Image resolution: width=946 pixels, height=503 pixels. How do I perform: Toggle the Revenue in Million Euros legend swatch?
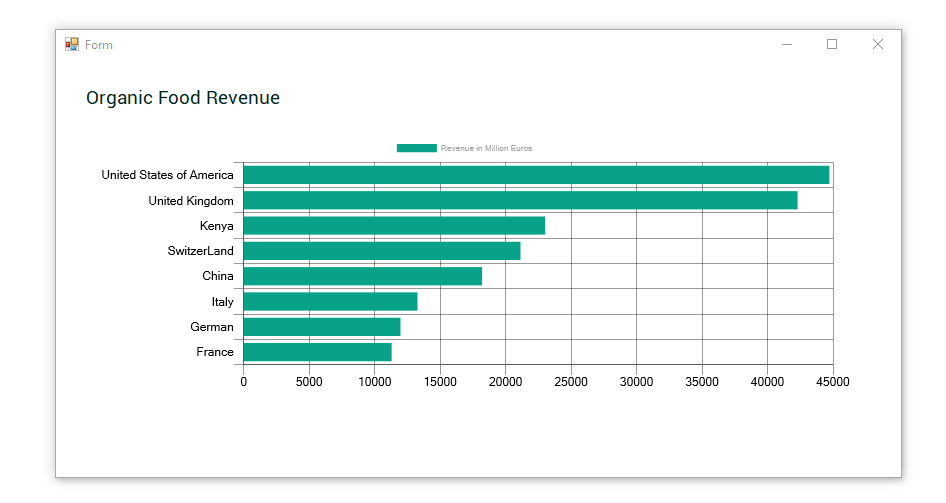[416, 148]
